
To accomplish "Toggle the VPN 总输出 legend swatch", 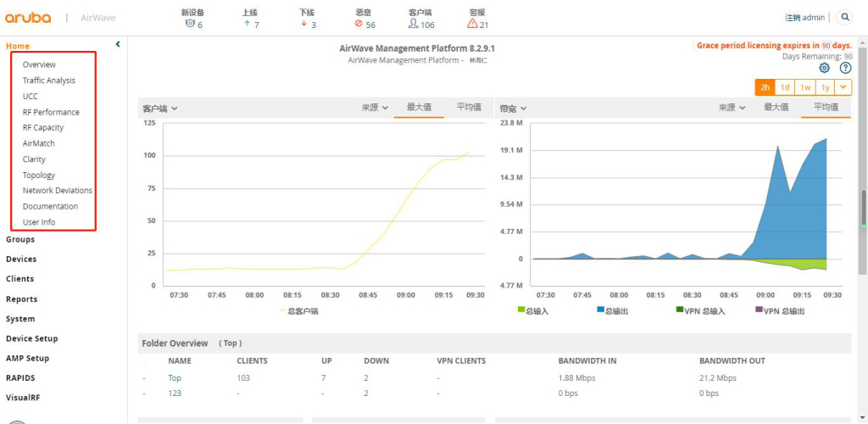I will click(759, 310).
